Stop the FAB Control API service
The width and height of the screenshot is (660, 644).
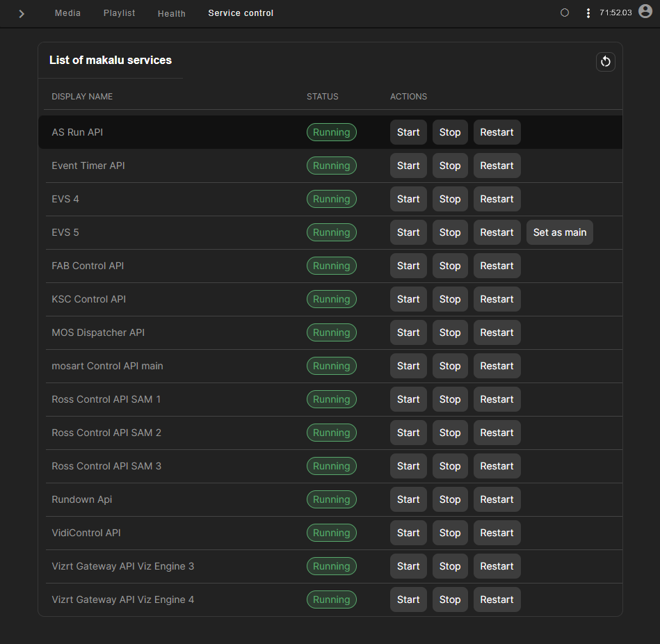(x=450, y=266)
